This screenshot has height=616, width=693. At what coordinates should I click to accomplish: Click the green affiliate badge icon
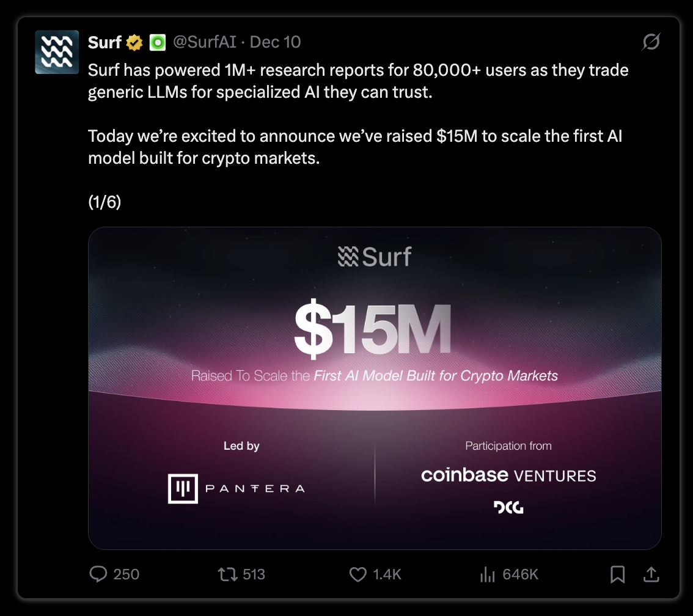click(x=157, y=42)
